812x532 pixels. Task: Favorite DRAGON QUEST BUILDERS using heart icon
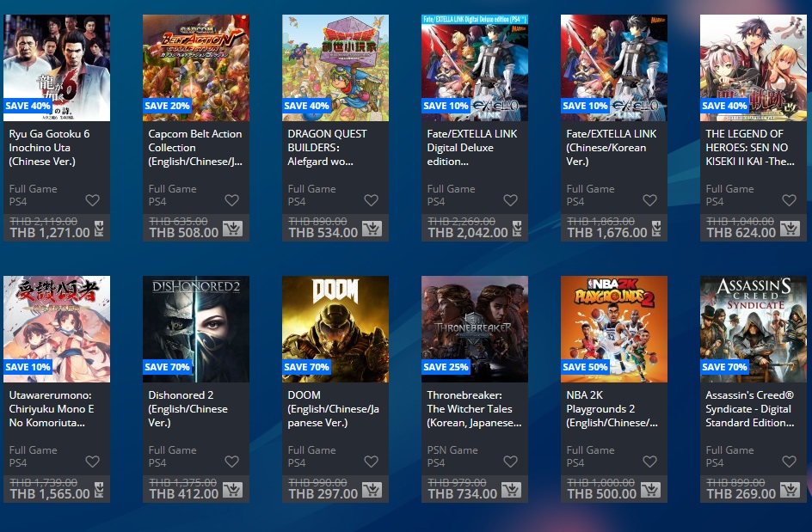[x=372, y=199]
